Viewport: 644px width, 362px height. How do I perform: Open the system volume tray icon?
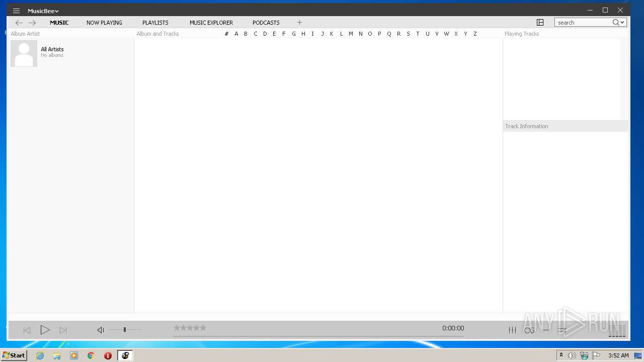[x=572, y=355]
